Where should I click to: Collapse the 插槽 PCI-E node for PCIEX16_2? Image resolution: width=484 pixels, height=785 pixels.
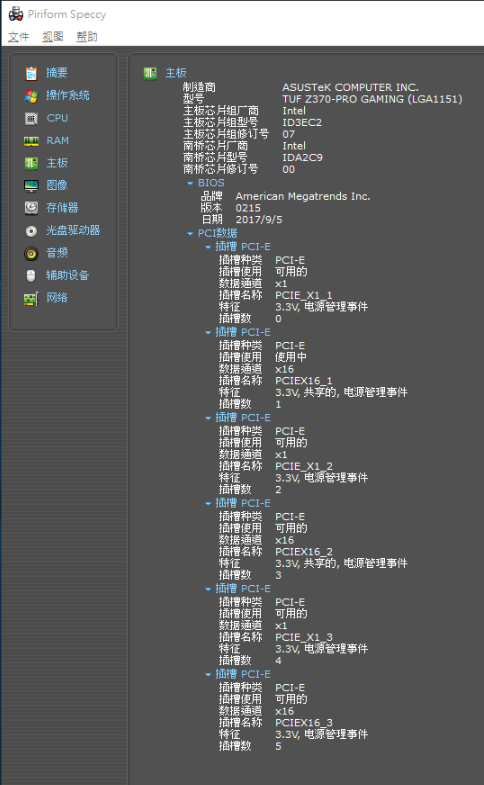click(208, 504)
